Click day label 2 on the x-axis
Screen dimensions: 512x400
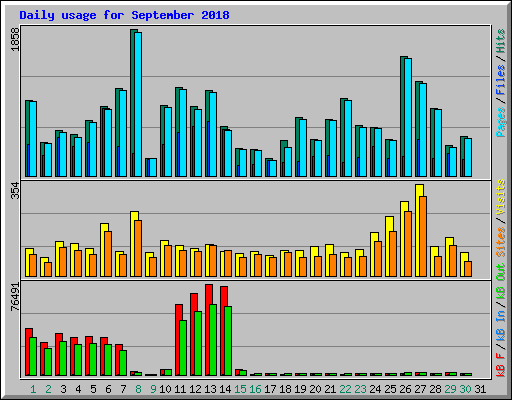[48, 389]
